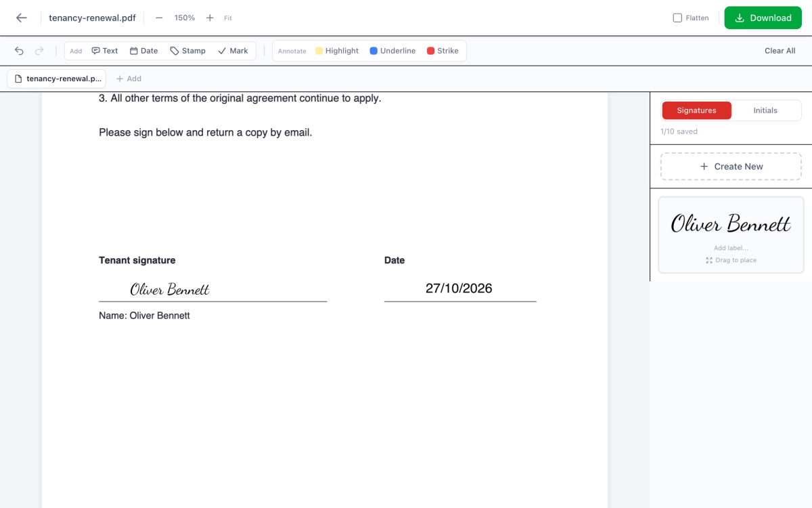
Task: Click the tenancy-renewal.pdf file name in the header
Action: pos(92,18)
